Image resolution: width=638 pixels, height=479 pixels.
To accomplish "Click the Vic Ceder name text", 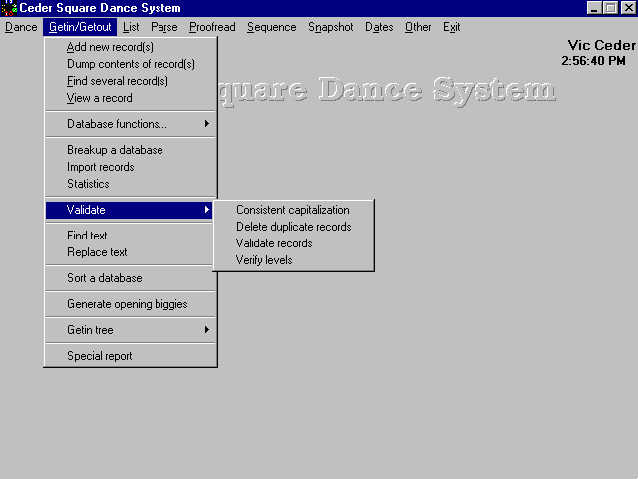I will pos(601,45).
